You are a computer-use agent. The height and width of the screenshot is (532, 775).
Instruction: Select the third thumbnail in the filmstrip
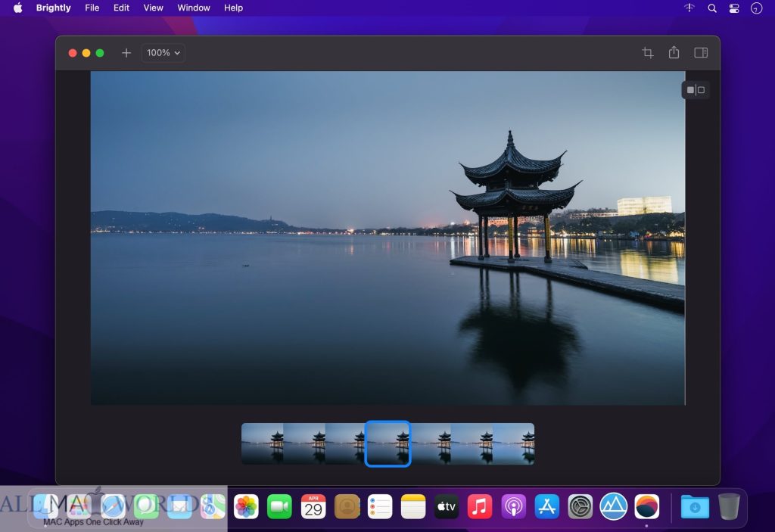click(x=345, y=443)
